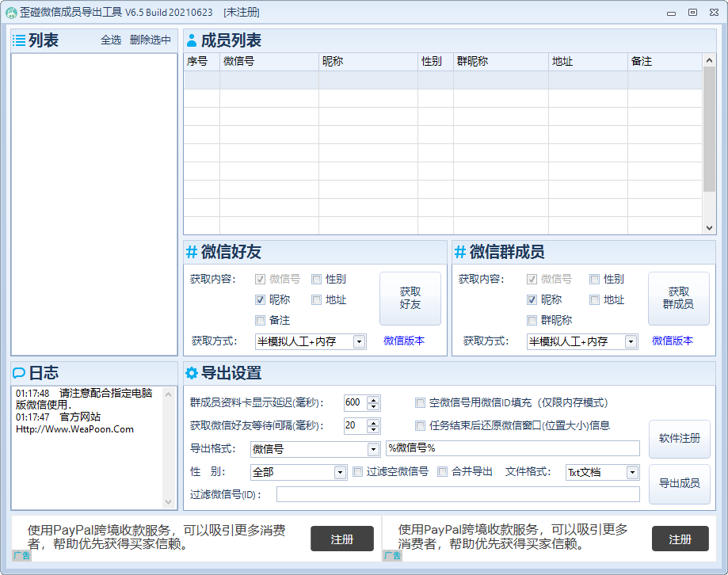
Task: Click the 获取微信好友等待间隔 field showing 20
Action: click(356, 425)
